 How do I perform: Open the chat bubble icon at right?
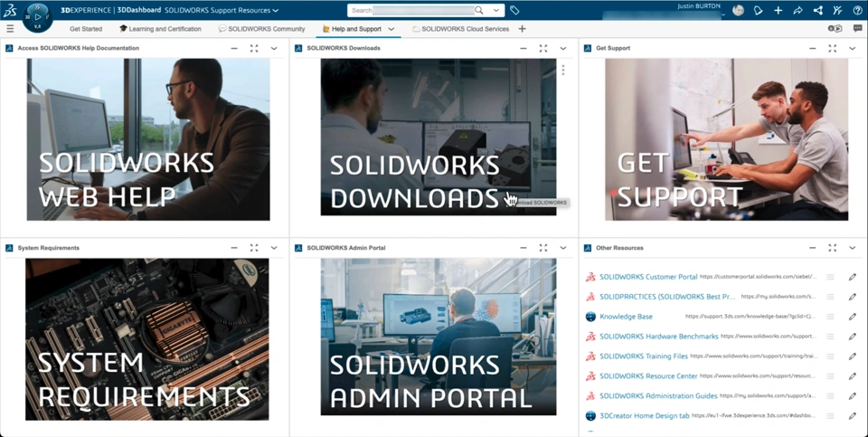(857, 29)
